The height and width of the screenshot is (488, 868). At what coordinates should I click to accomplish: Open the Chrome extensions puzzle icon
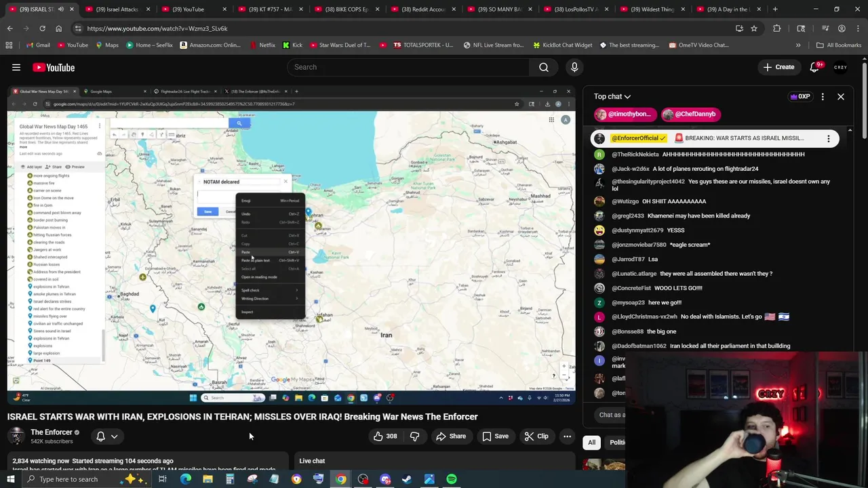click(x=777, y=28)
